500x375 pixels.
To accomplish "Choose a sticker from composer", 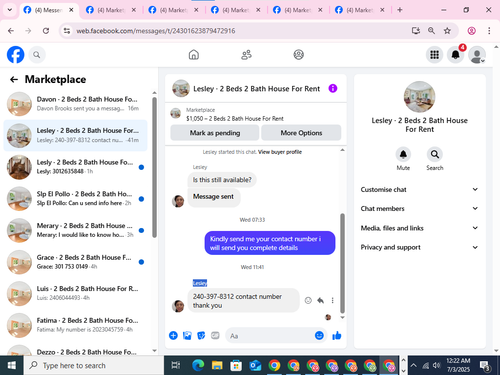I will [201, 335].
